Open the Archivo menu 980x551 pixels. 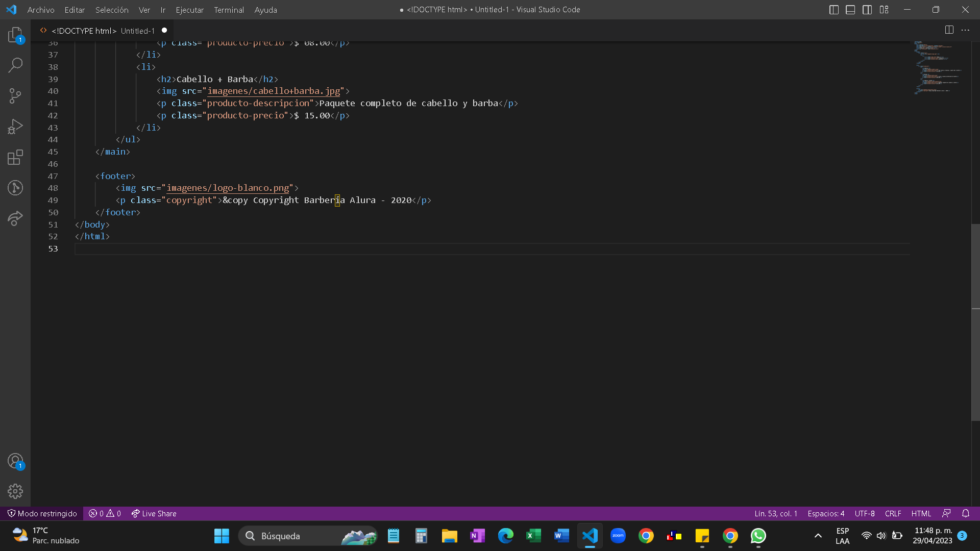click(x=40, y=9)
